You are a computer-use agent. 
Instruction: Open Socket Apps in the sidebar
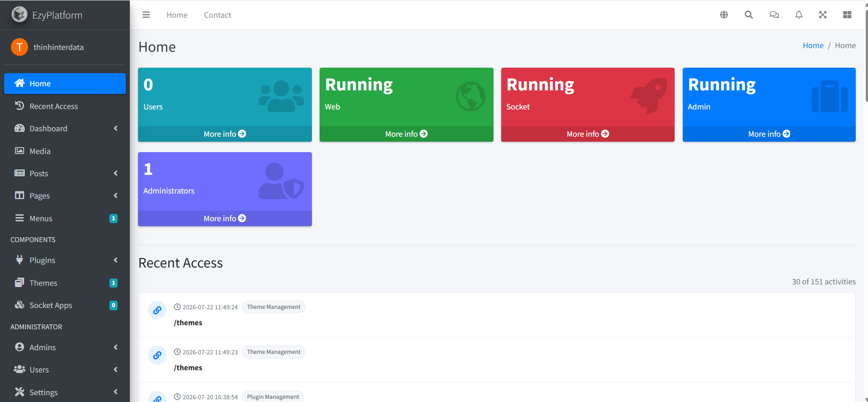click(65, 305)
